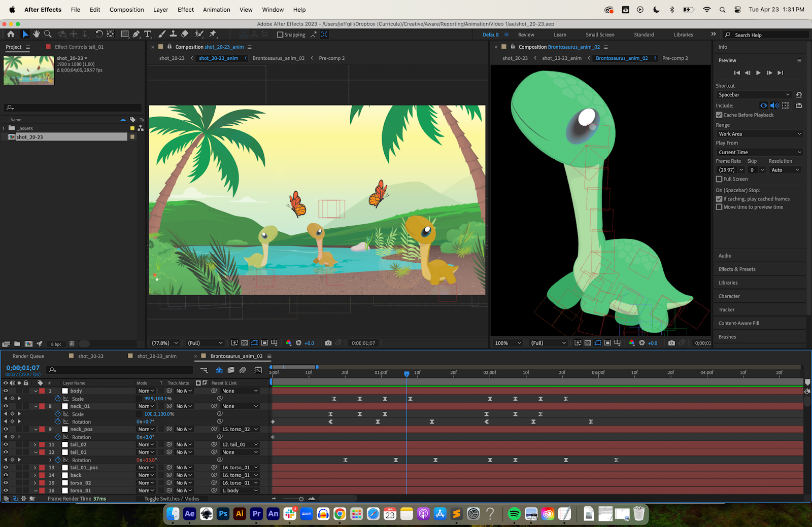Toggle If caching, play cached frames

pyautogui.click(x=719, y=199)
